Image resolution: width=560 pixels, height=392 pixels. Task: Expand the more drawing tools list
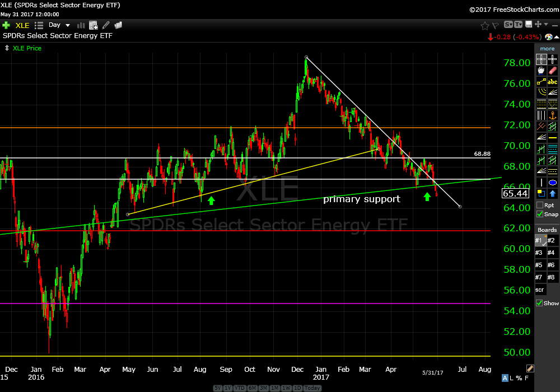click(547, 49)
